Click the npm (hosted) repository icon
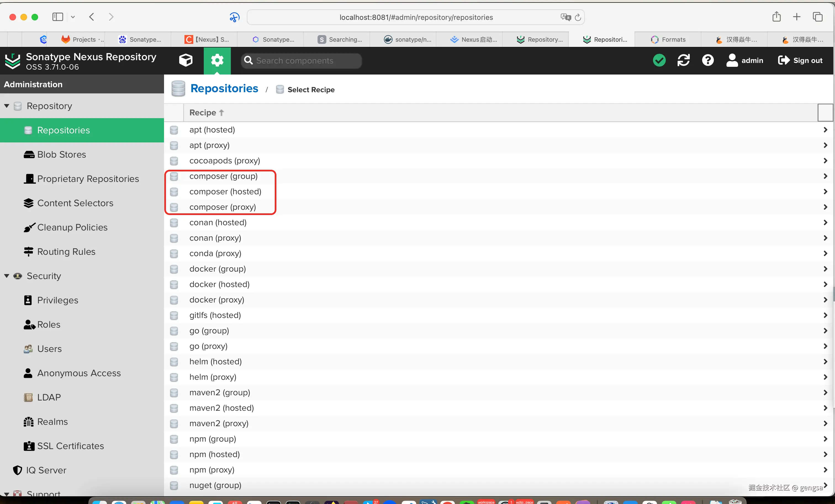Screen dimensions: 835x504 174,455
